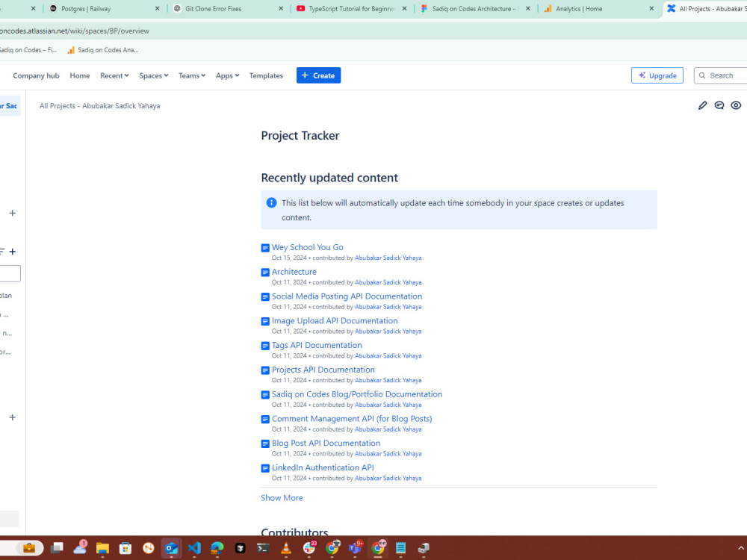Click the Task View icon in the taskbar
The width and height of the screenshot is (747, 560).
(58, 548)
